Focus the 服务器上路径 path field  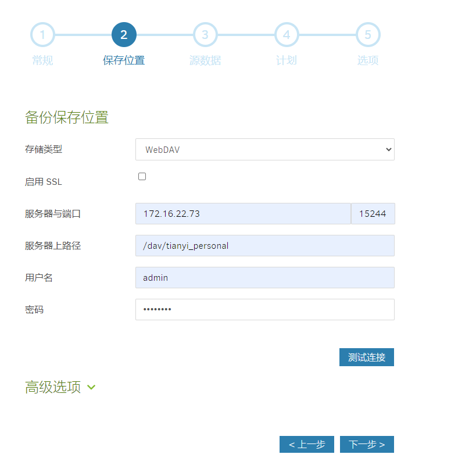[264, 246]
